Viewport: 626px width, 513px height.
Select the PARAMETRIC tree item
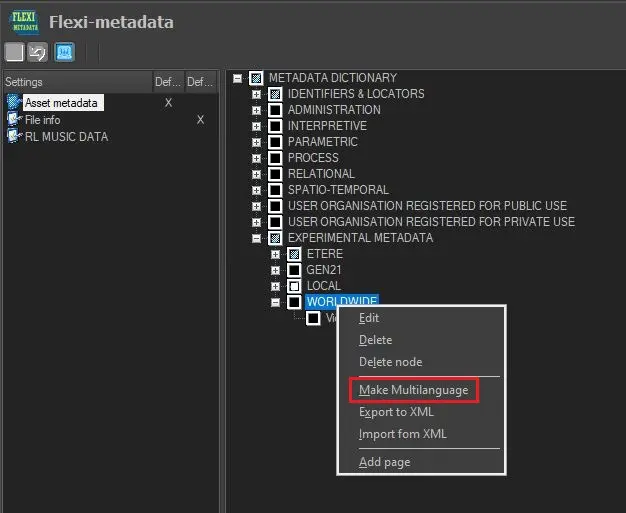[322, 142]
